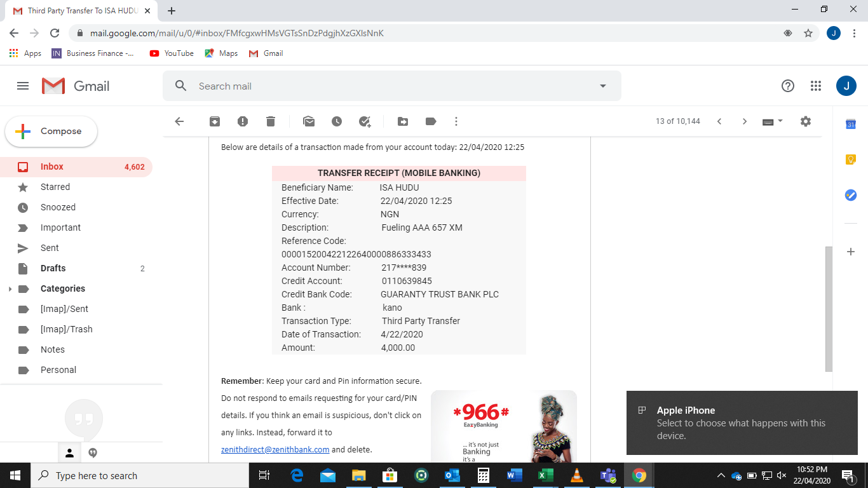868x488 pixels.
Task: Open the Starred folder
Action: coord(76,187)
